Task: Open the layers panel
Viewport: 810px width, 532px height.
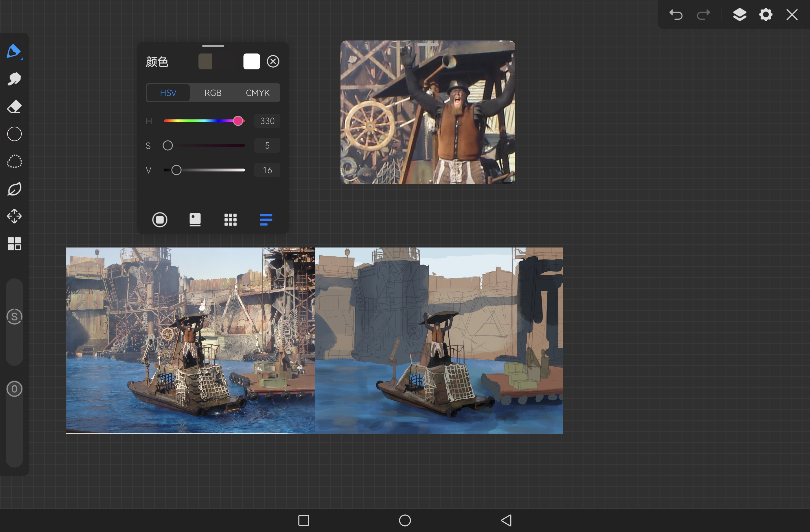Action: [739, 15]
